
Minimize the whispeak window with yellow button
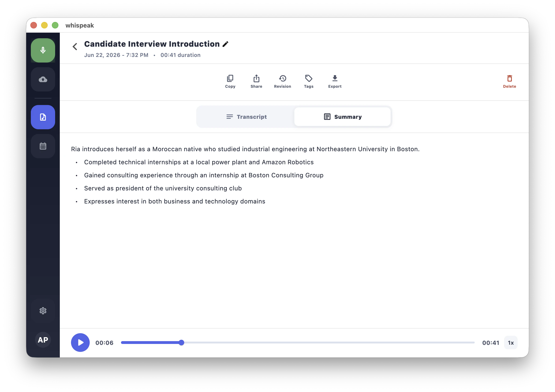(44, 25)
